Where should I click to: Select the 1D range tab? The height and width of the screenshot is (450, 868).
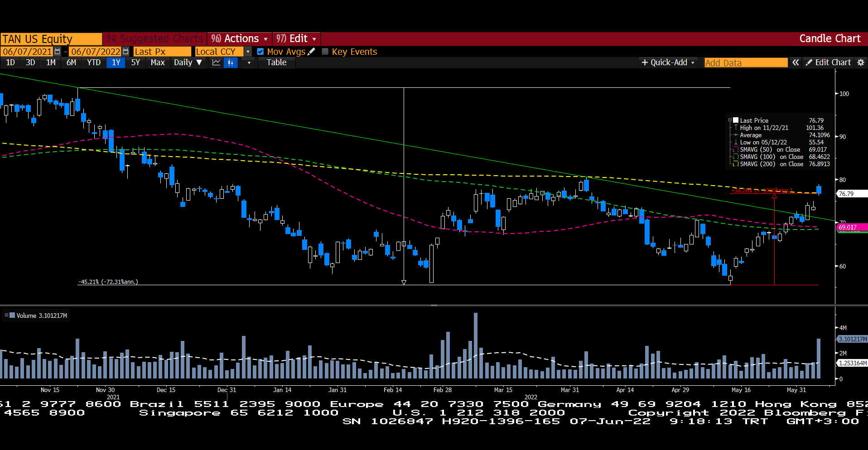pyautogui.click(x=10, y=62)
